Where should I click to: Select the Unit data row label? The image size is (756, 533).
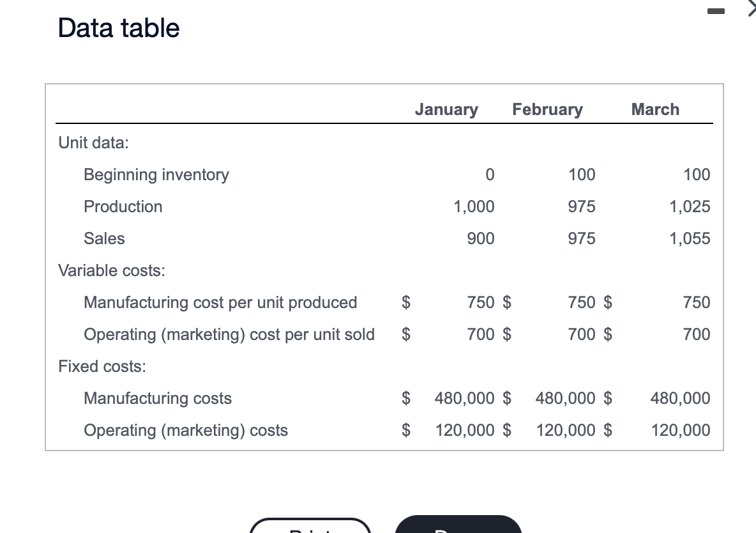93,143
